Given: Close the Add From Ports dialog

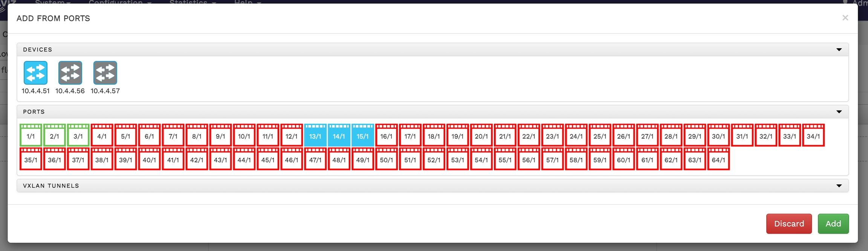Looking at the screenshot, I should click(845, 18).
